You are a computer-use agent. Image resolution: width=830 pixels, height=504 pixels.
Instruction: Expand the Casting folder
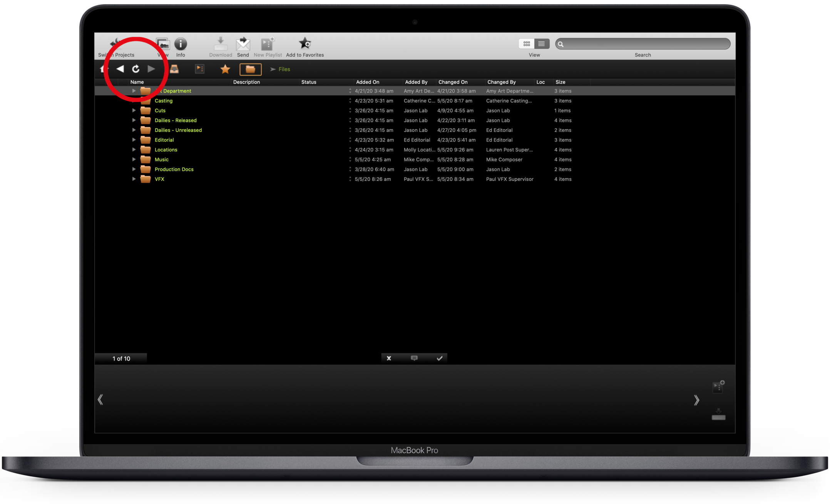(134, 101)
